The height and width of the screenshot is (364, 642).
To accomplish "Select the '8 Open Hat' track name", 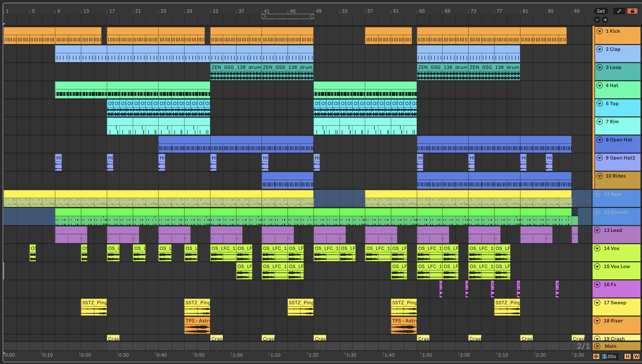I will coord(619,139).
